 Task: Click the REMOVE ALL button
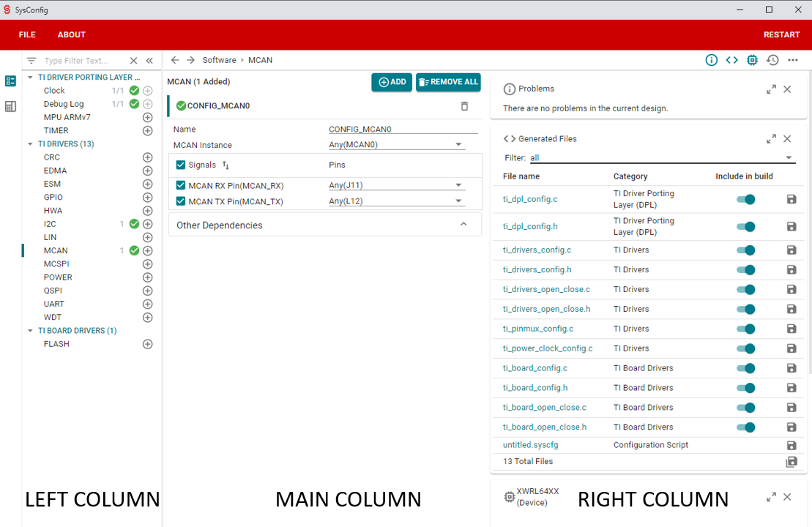point(448,82)
